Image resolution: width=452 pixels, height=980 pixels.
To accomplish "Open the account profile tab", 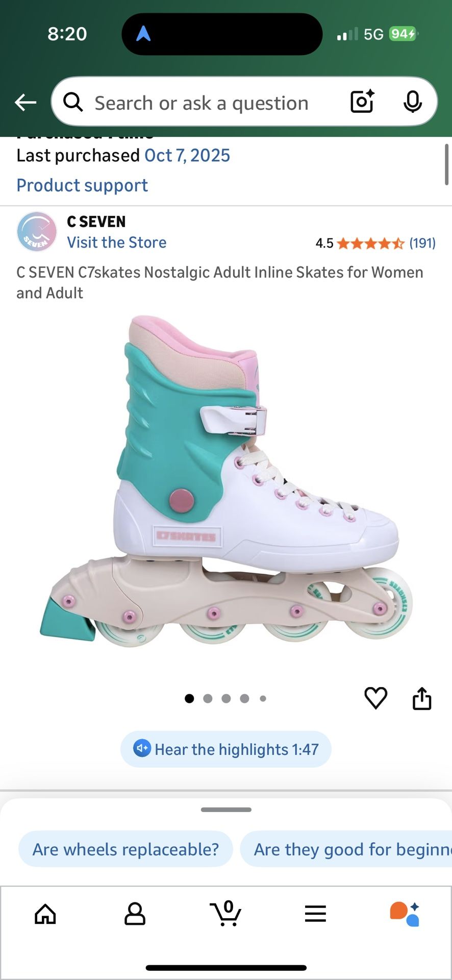I will point(135,914).
